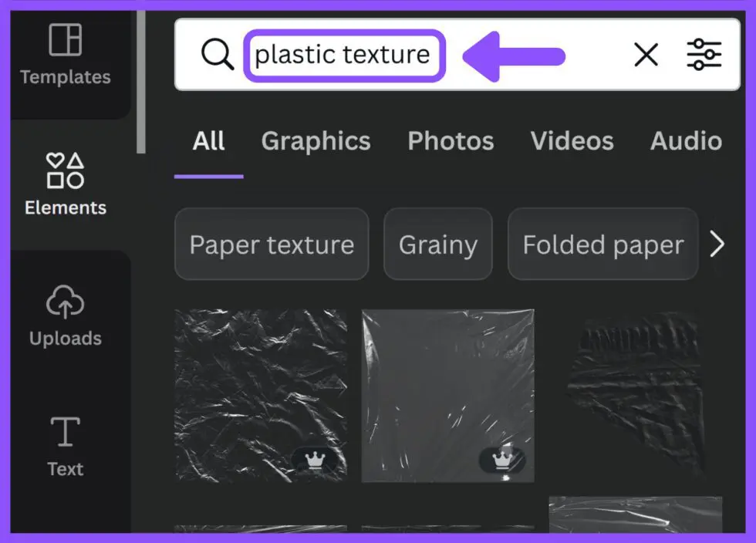756x543 pixels.
Task: Open the Templates panel icon
Action: tap(65, 39)
